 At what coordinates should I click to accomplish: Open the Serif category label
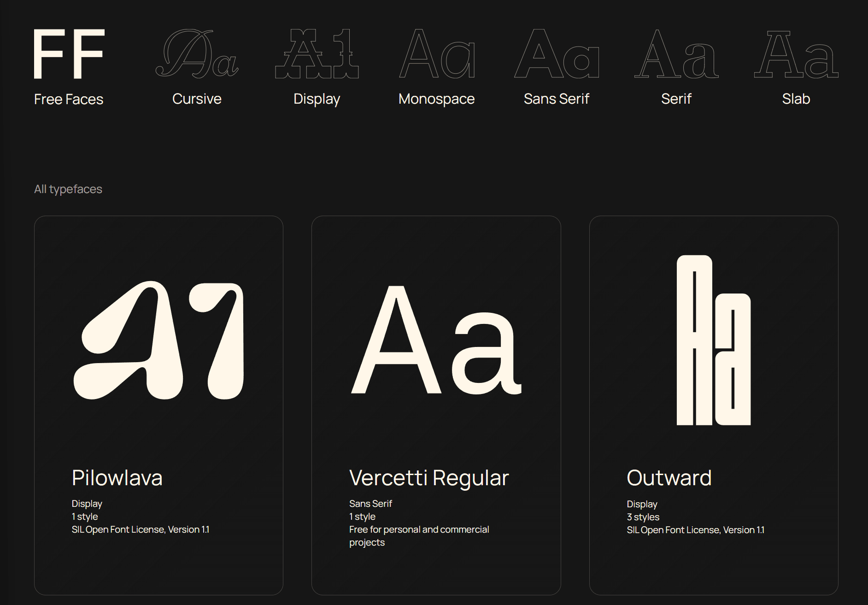point(676,99)
